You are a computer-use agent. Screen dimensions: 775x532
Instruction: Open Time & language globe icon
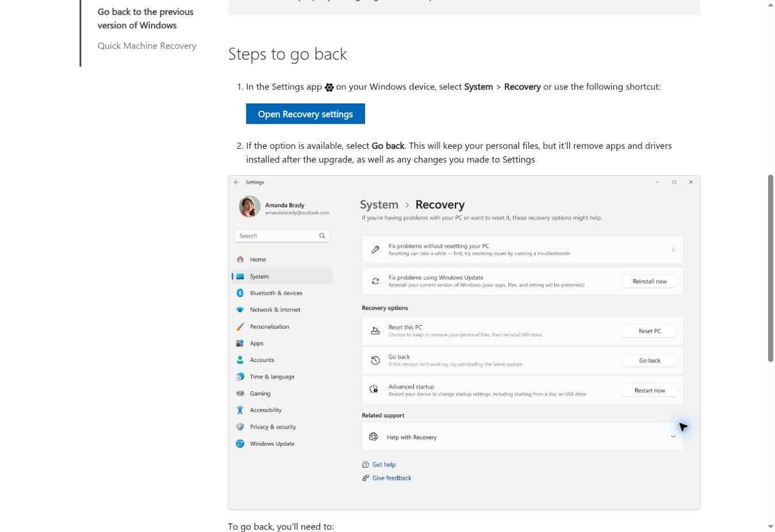tap(240, 377)
